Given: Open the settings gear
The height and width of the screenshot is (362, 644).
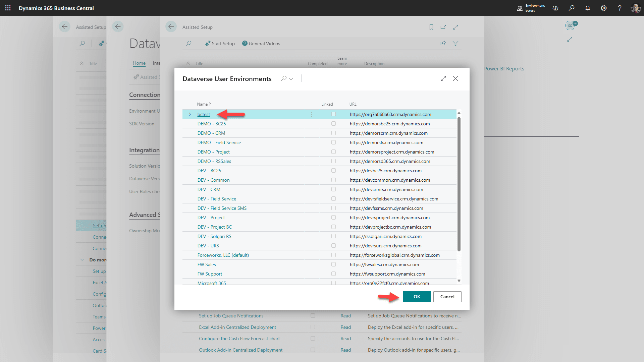Looking at the screenshot, I should pos(604,8).
